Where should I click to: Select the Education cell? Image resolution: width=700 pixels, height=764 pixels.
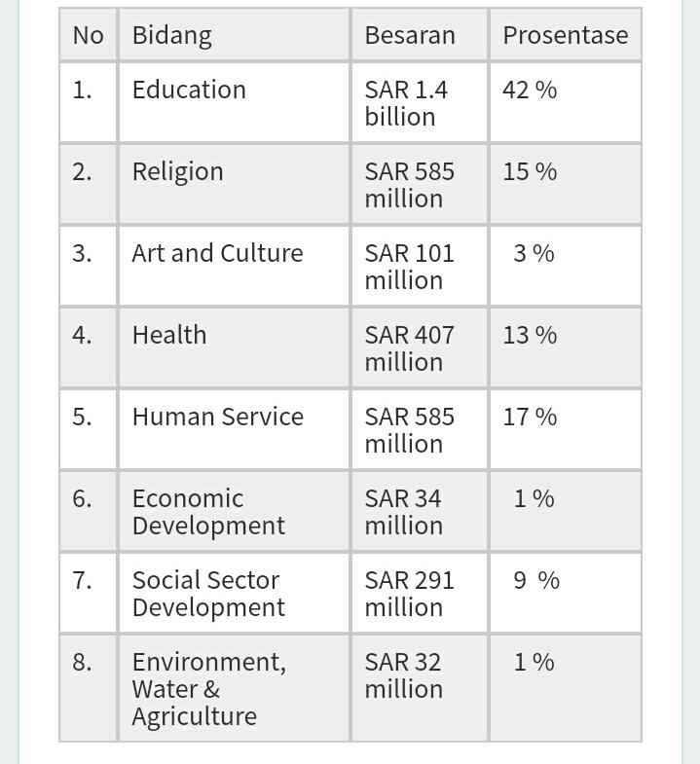pos(234,103)
